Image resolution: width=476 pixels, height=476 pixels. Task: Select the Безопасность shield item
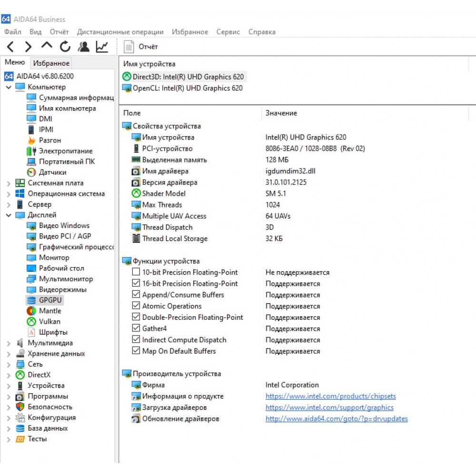point(44,407)
